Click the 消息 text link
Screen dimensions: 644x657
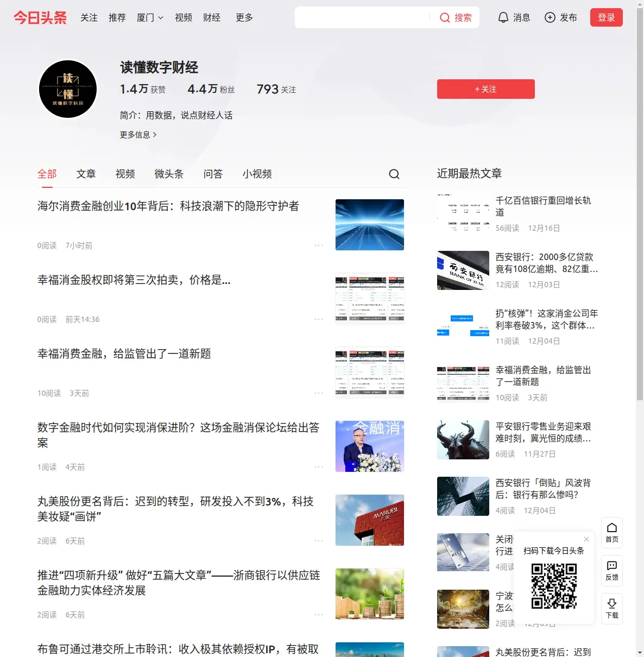[x=522, y=18]
